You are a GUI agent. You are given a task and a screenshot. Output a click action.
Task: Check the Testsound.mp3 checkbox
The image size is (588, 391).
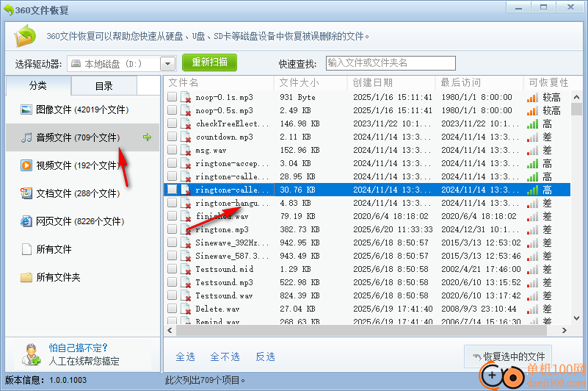tap(172, 281)
